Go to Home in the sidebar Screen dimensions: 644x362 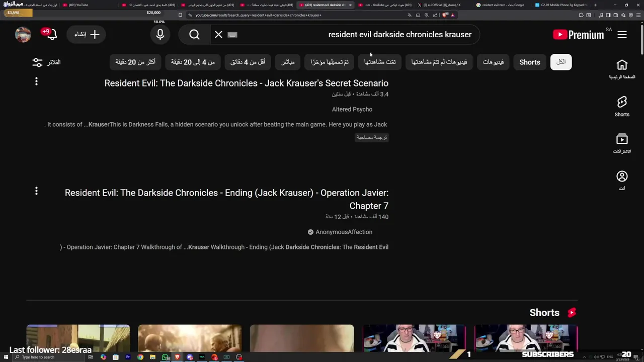pyautogui.click(x=622, y=69)
